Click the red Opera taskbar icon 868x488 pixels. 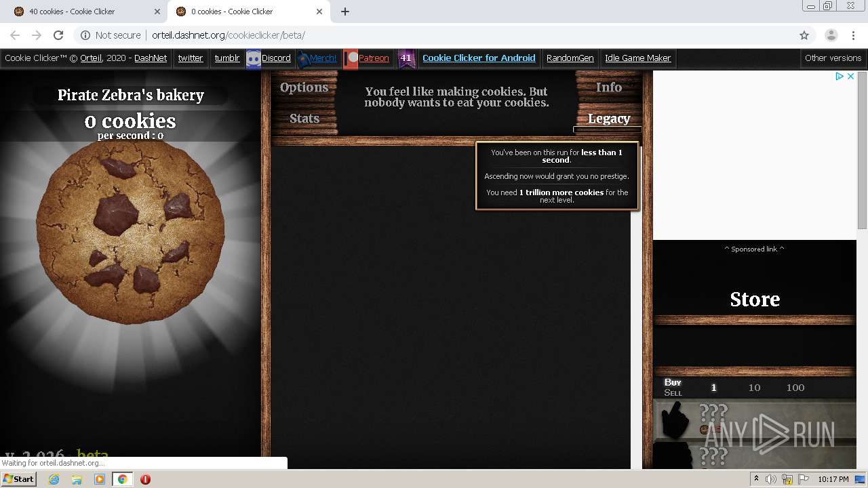(x=145, y=479)
